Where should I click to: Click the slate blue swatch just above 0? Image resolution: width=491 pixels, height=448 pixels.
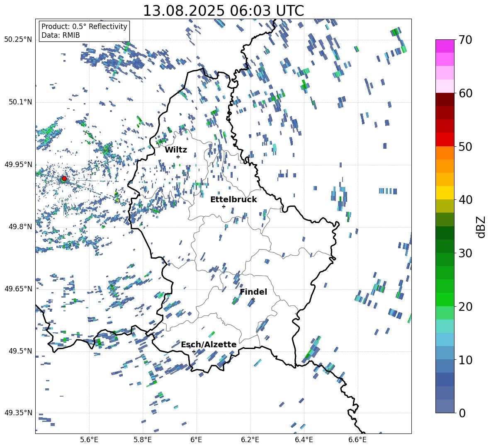(x=445, y=406)
